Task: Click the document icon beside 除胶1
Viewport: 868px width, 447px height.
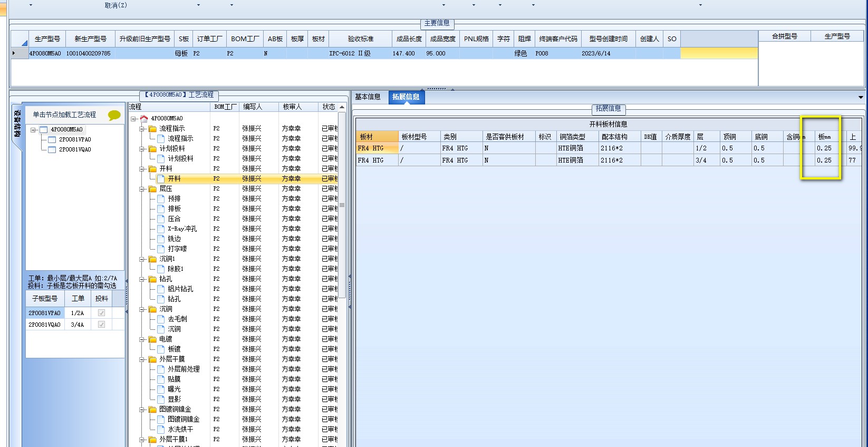Action: tap(161, 269)
